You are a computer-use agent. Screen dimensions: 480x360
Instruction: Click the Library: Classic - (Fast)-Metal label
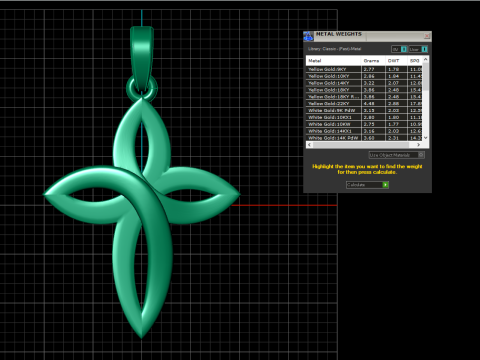(x=334, y=49)
